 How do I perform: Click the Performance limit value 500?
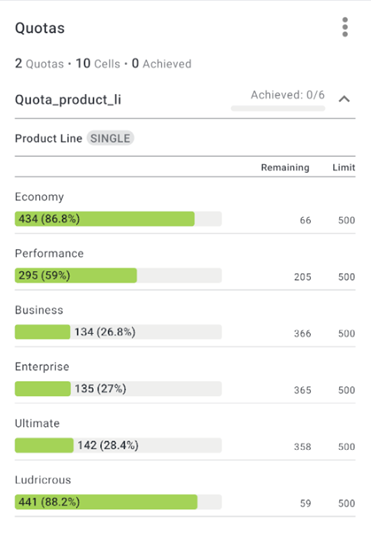[346, 277]
